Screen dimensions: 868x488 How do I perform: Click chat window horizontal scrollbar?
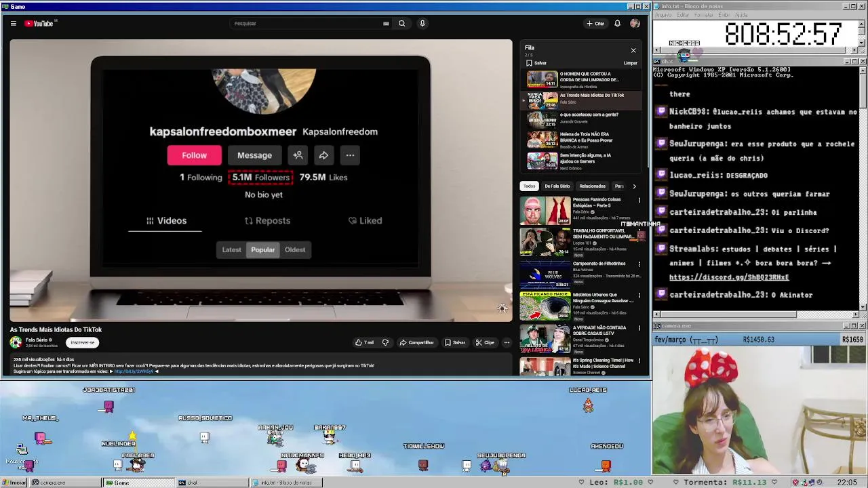tap(756, 314)
